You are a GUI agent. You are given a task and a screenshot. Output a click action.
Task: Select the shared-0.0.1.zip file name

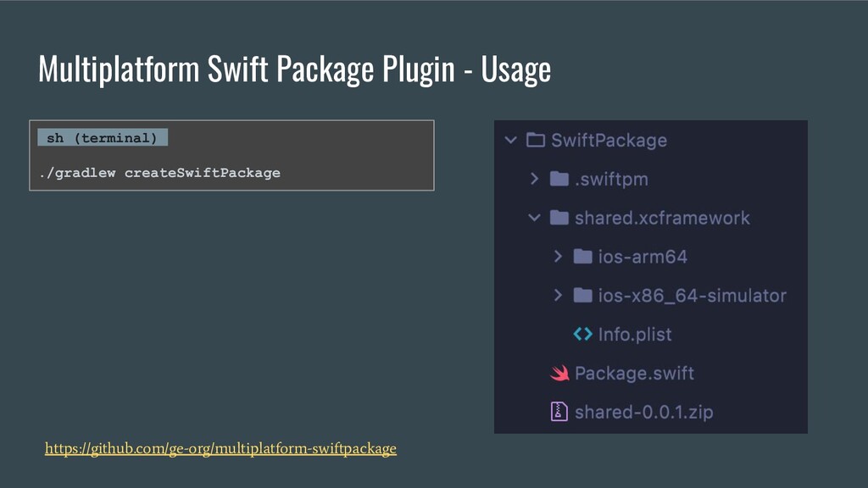pos(644,412)
